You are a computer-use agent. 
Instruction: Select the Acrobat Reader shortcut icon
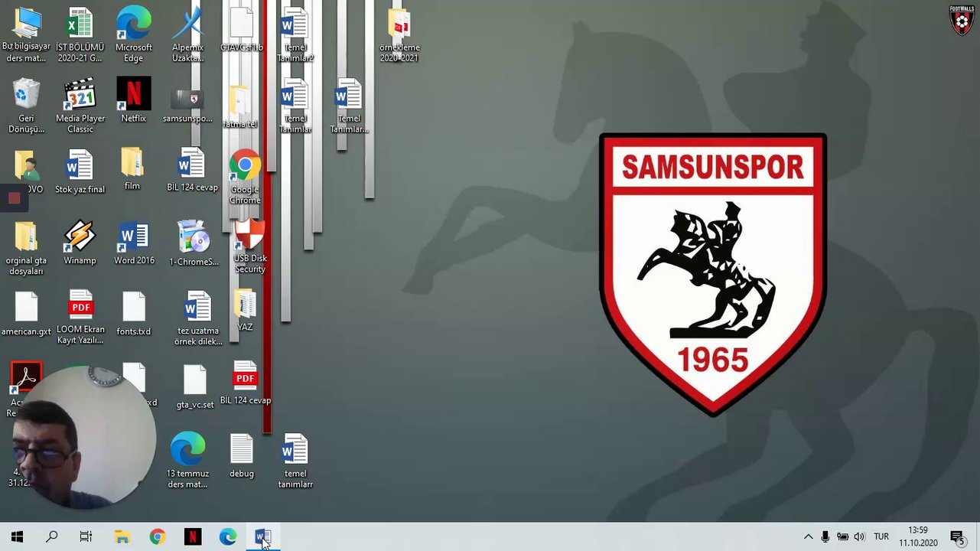point(26,379)
